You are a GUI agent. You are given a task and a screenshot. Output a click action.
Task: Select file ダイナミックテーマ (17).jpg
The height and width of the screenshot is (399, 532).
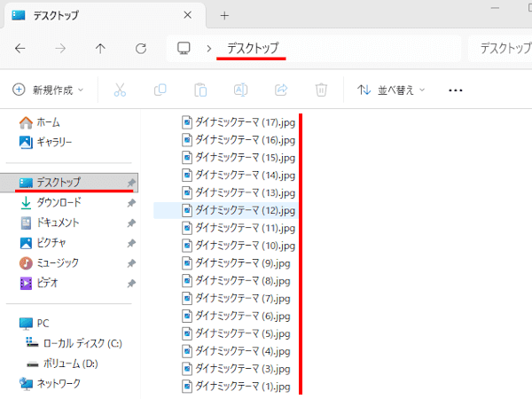[x=239, y=122]
